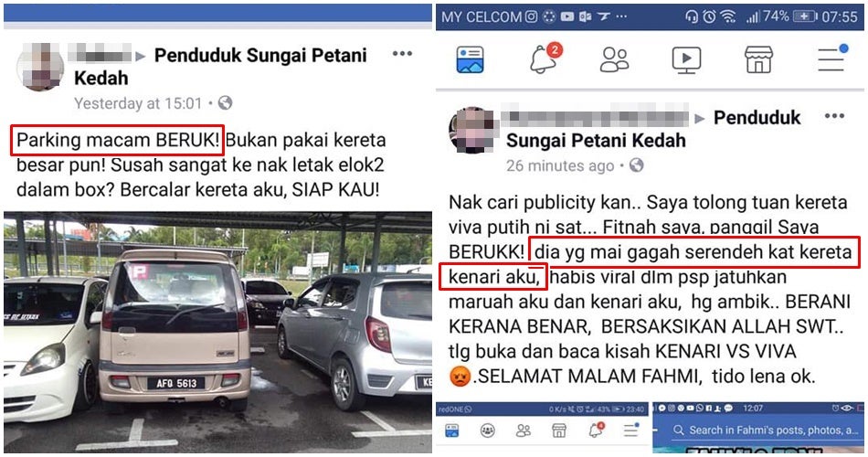Open the hamburger menu icon
This screenshot has width=868, height=457.
[832, 58]
